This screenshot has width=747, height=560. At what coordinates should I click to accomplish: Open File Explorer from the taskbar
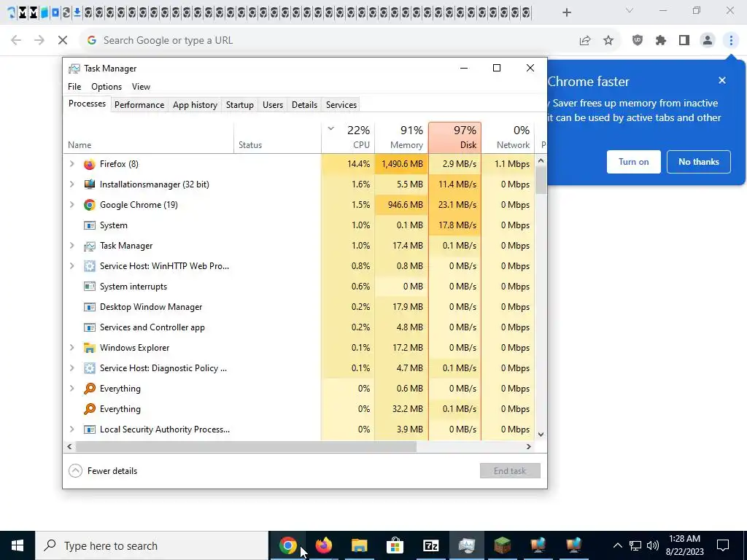pyautogui.click(x=359, y=545)
